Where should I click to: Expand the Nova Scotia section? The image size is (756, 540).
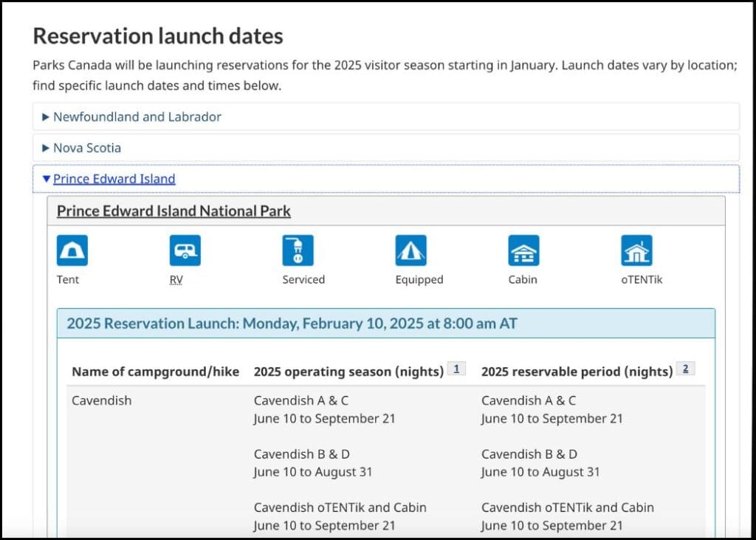pyautogui.click(x=385, y=148)
